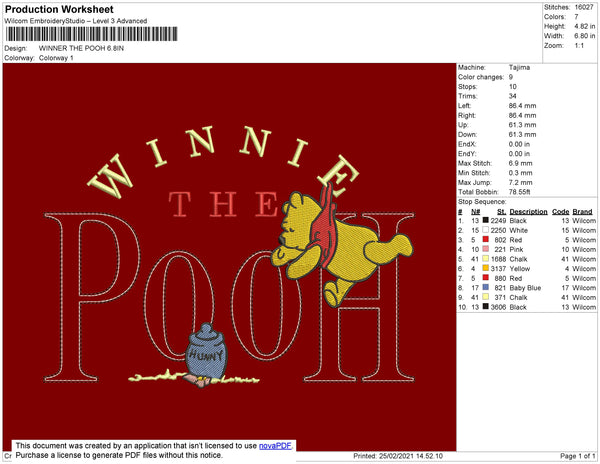The width and height of the screenshot is (600, 464).
Task: Click the Left value '86.4 mm'
Action: point(522,106)
